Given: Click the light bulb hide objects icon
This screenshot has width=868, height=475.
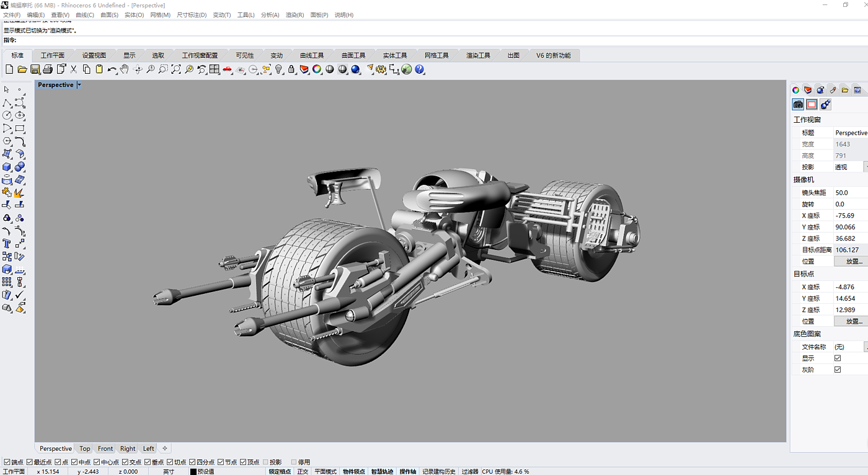Looking at the screenshot, I should [279, 69].
